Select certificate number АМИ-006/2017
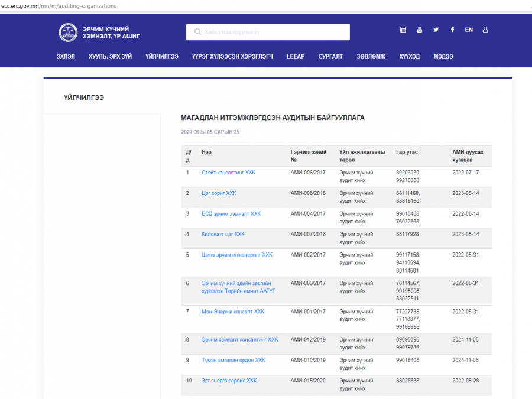This screenshot has height=399, width=532. (x=308, y=173)
